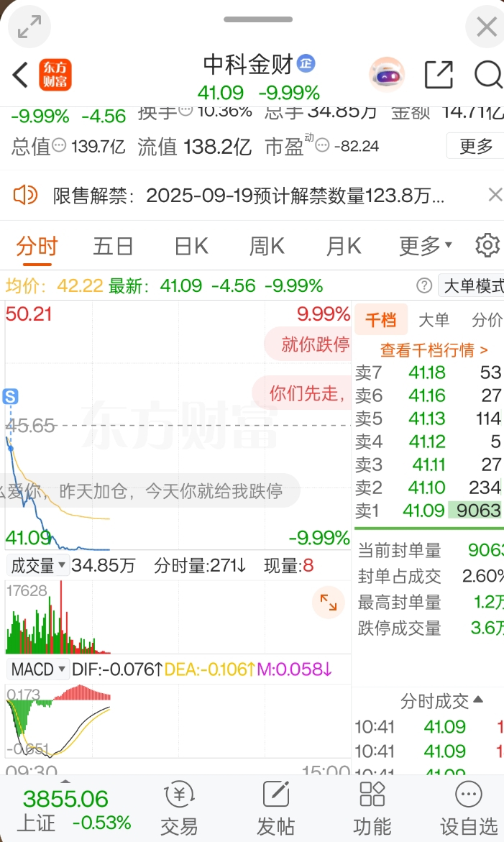Tap the 均价 42.22 label
Viewport: 504px width, 842px height.
coord(54,285)
